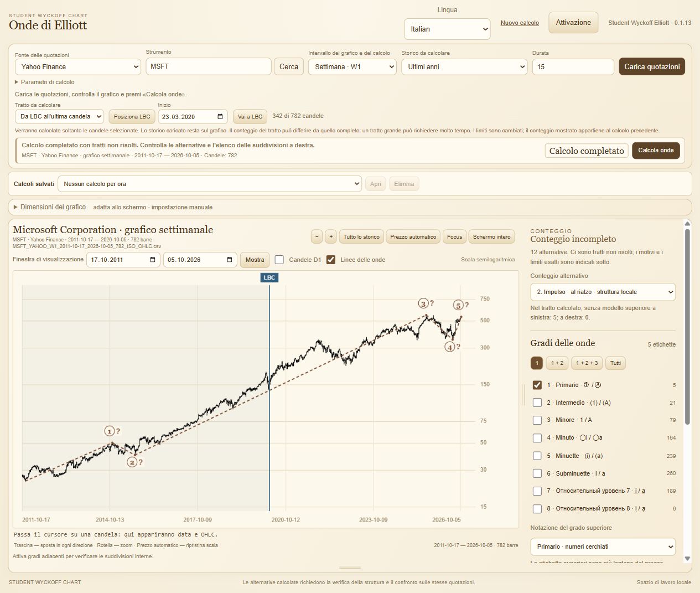Click the Carica quotazioni button
This screenshot has height=593, width=700.
point(652,66)
